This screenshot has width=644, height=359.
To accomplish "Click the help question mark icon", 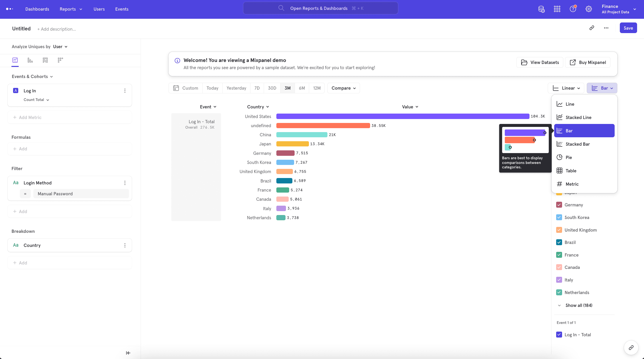I will [573, 9].
